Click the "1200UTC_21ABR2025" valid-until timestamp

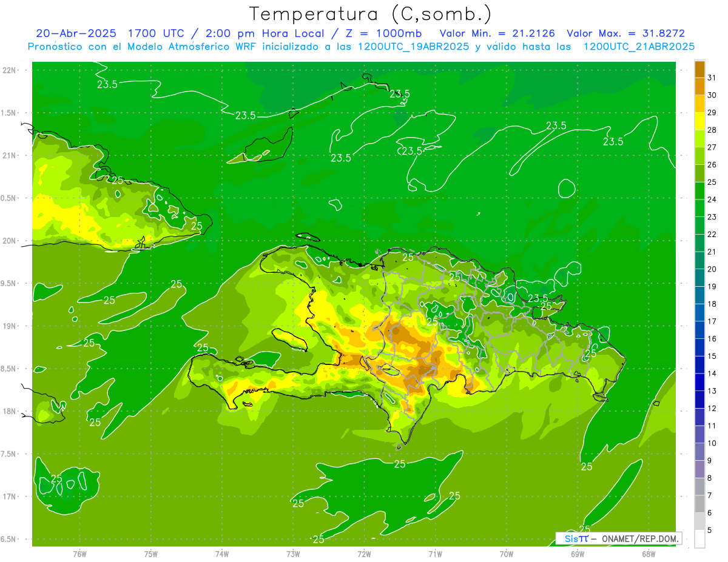(639, 47)
